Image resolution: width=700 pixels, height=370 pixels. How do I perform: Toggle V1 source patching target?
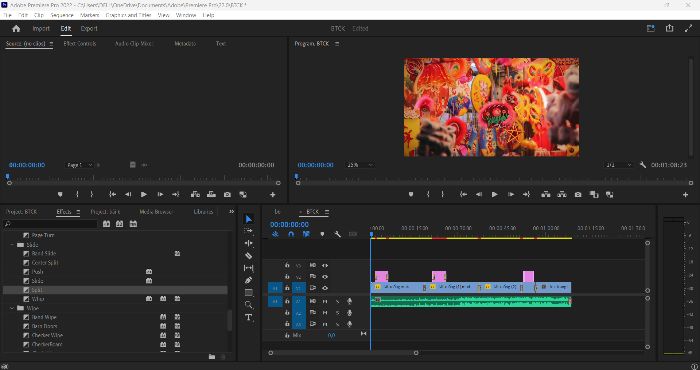tap(275, 288)
